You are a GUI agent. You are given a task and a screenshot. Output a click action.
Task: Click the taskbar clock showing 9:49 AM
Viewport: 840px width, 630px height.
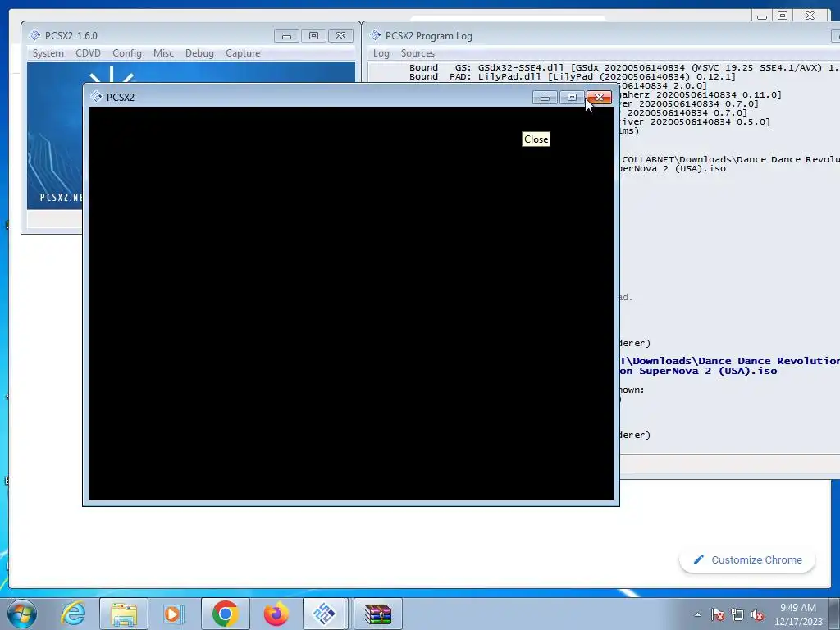(797, 614)
